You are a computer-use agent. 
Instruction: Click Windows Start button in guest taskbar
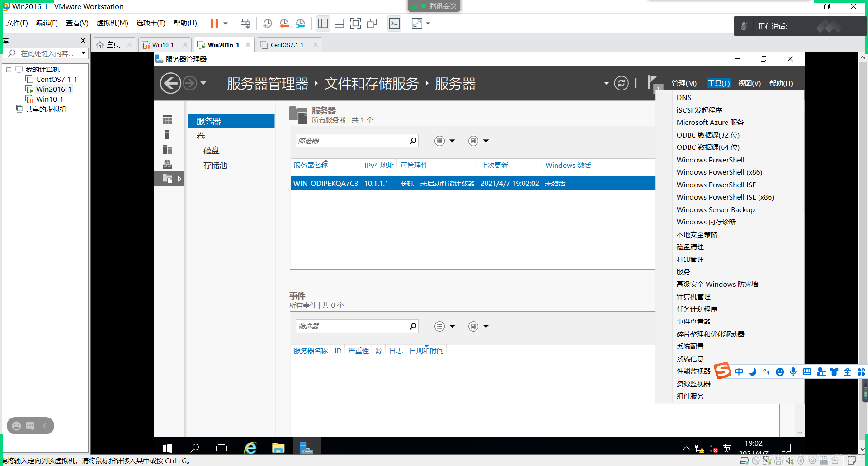[167, 448]
